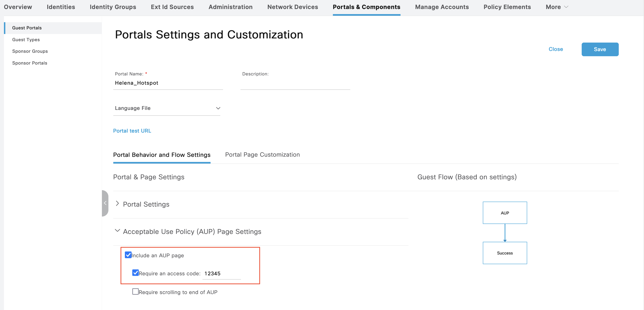Open the Network Devices tab
The image size is (644, 310).
293,7
